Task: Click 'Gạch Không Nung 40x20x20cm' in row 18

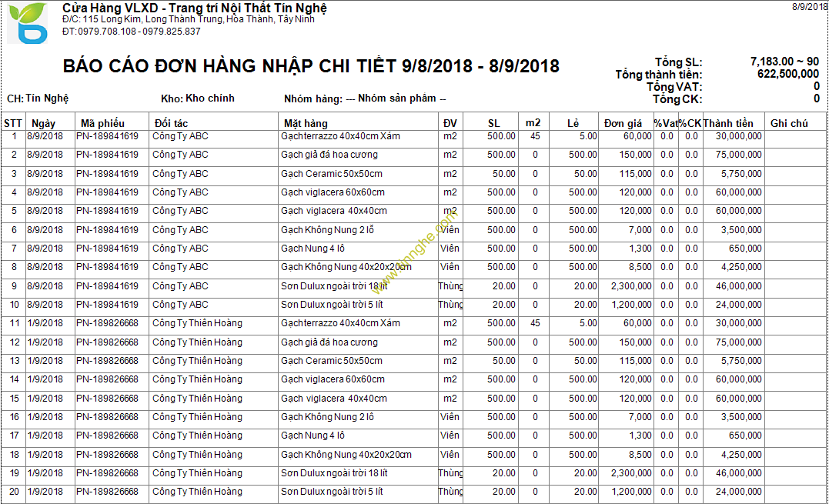Action: click(346, 454)
